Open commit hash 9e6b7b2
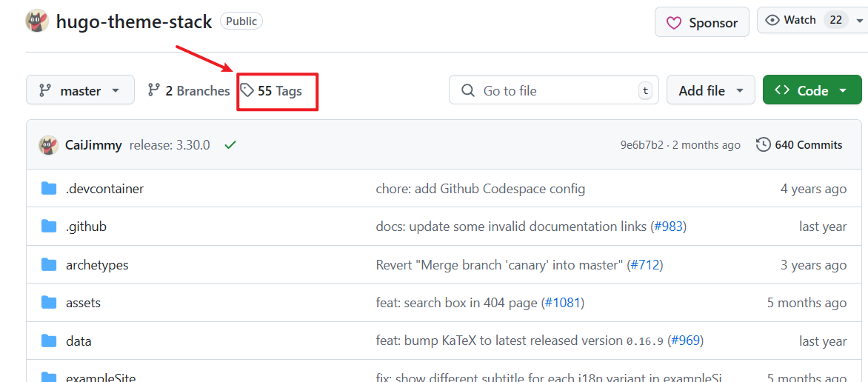Screen dimensions: 868x382 pos(641,145)
